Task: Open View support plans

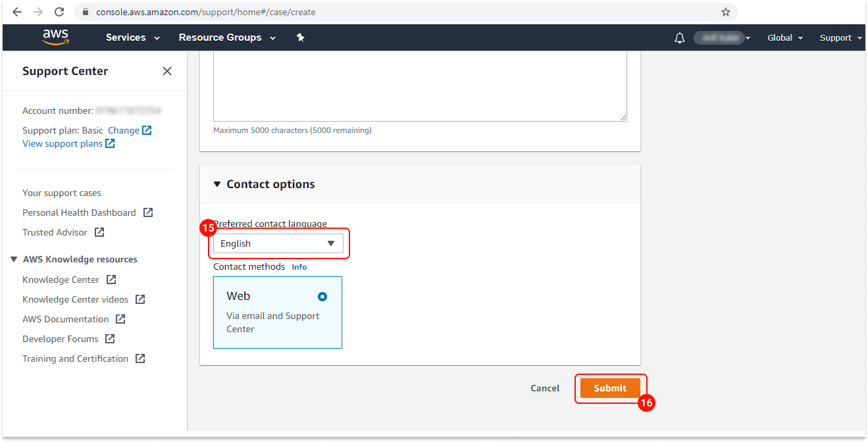Action: (x=63, y=143)
